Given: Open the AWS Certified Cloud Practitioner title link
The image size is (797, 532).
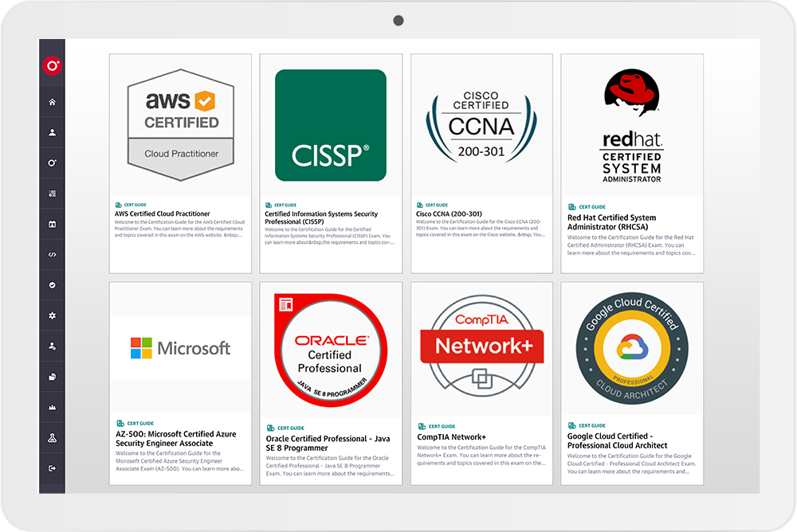Looking at the screenshot, I should (x=162, y=214).
